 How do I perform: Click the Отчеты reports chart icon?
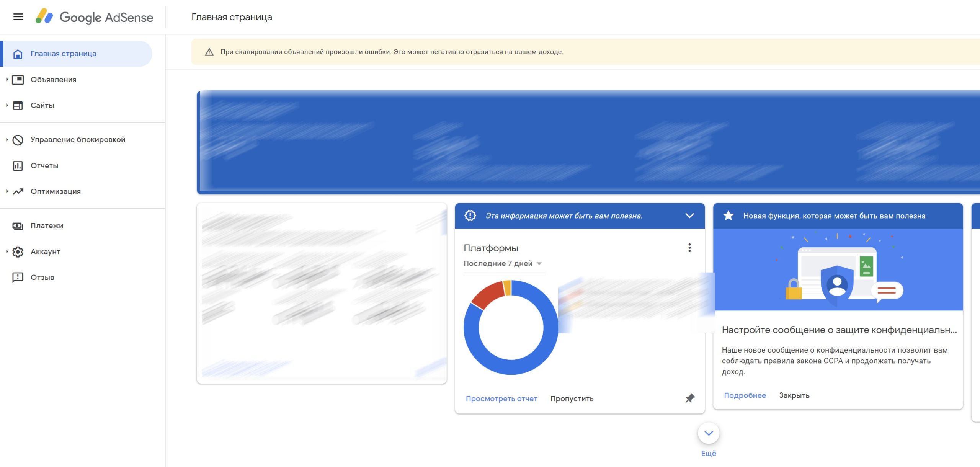click(18, 166)
